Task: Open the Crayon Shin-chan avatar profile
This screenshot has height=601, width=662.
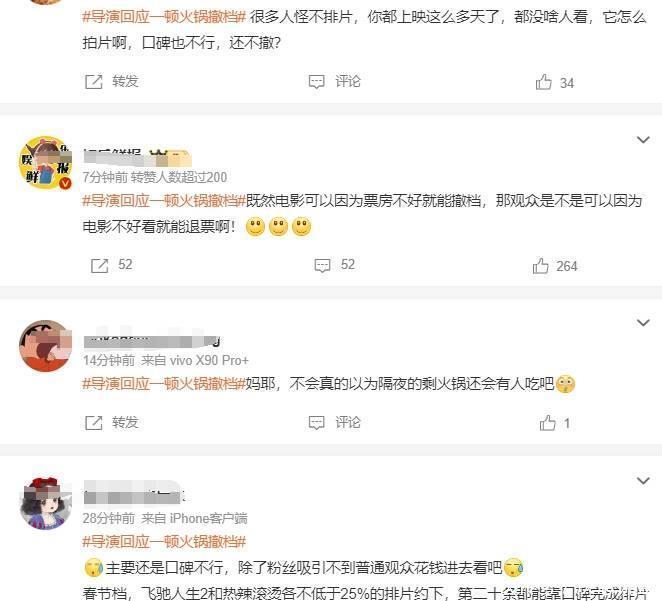Action: (45, 346)
